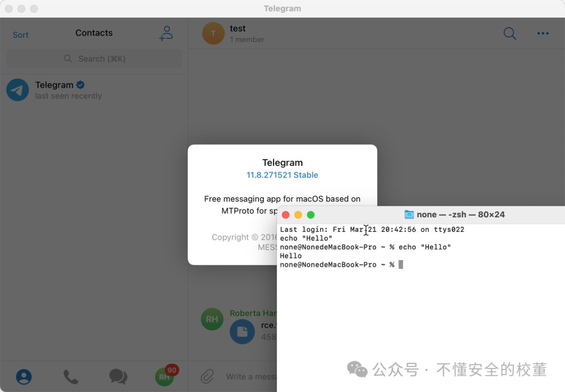Click the 'Last login' line in Terminal

coord(372,229)
